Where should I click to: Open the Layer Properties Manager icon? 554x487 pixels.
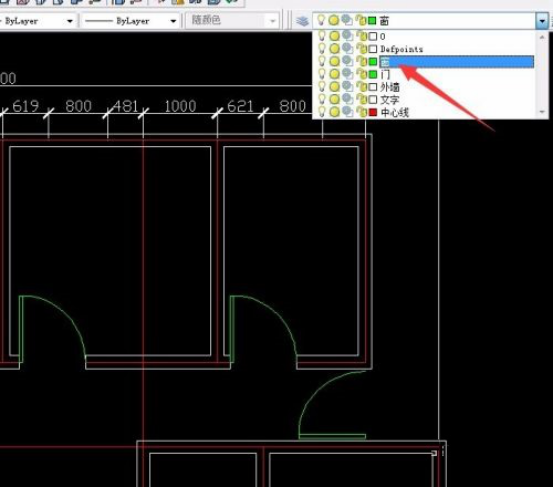tap(302, 21)
